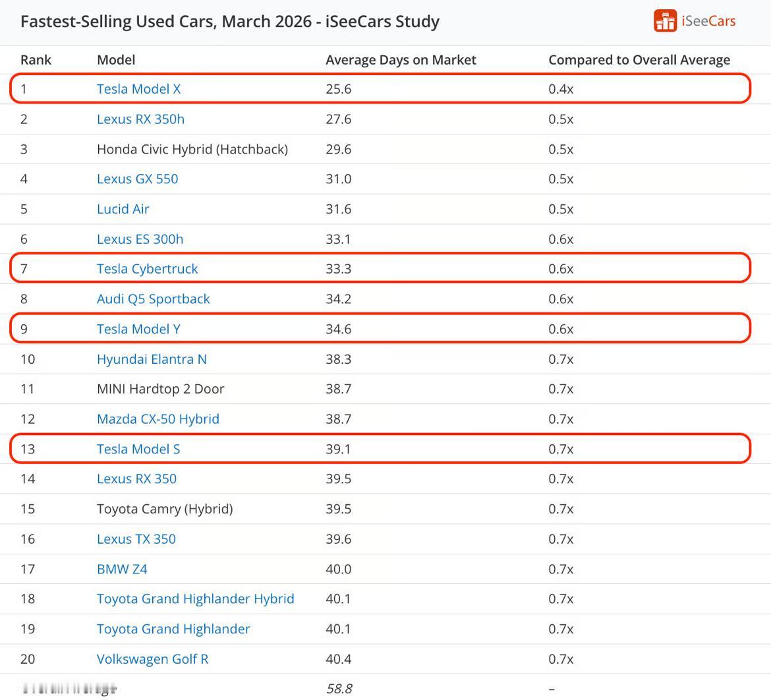Viewport: 771px width, 700px height.
Task: Click the Rank column header
Action: pos(36,60)
